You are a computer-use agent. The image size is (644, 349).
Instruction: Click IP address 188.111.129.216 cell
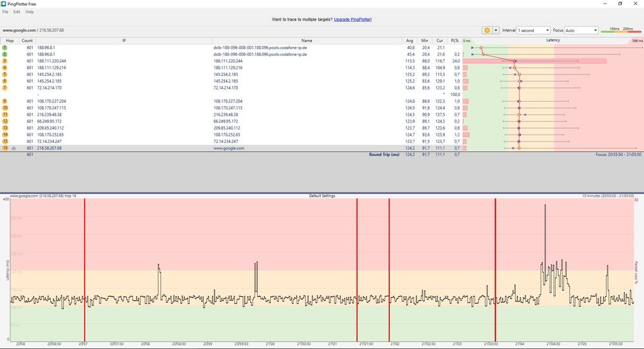(52, 68)
